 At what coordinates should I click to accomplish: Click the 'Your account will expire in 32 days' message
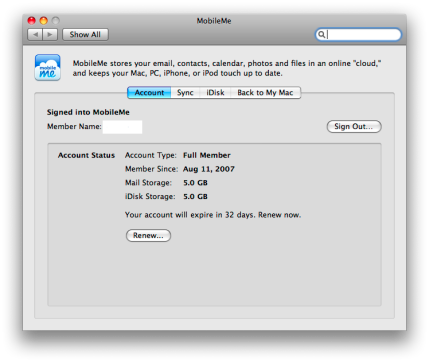(x=213, y=215)
